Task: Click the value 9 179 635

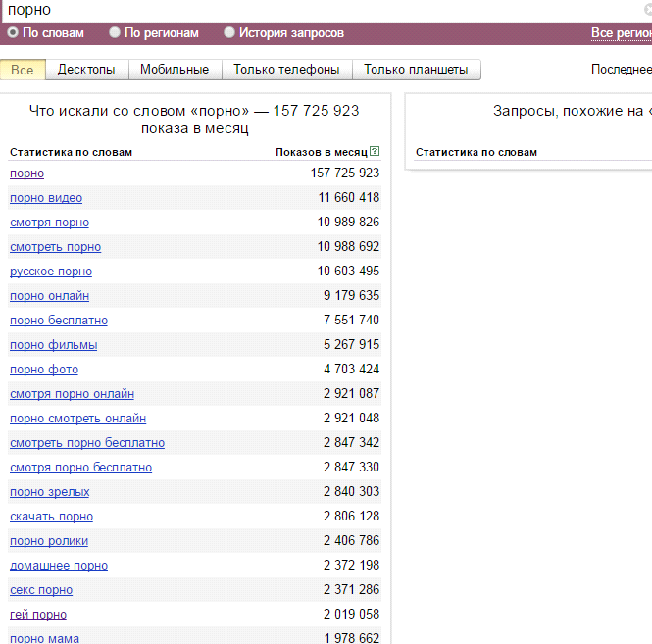Action: (x=351, y=295)
